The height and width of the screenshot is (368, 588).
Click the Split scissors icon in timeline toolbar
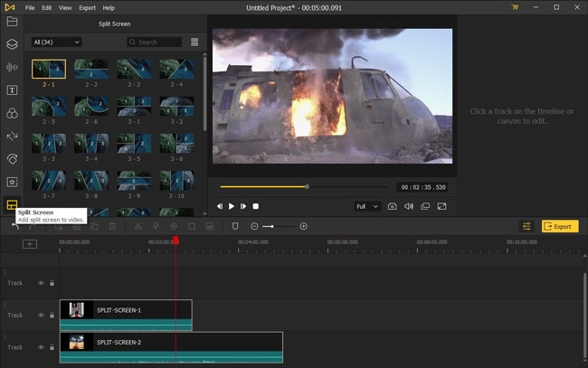tap(138, 226)
